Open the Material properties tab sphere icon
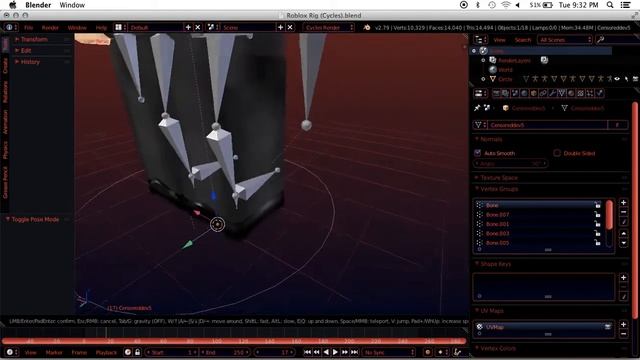This screenshot has height=360, width=640. [571, 93]
